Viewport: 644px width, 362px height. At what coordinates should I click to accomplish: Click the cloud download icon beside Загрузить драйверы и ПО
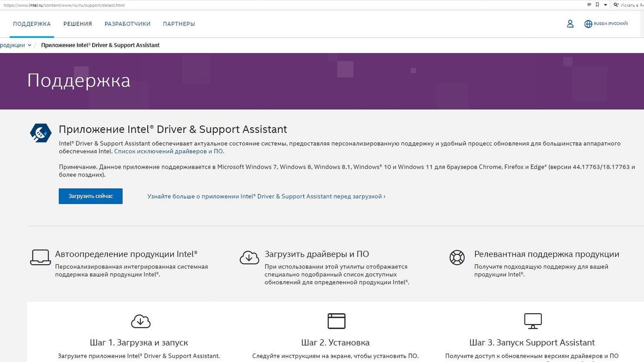[249, 257]
